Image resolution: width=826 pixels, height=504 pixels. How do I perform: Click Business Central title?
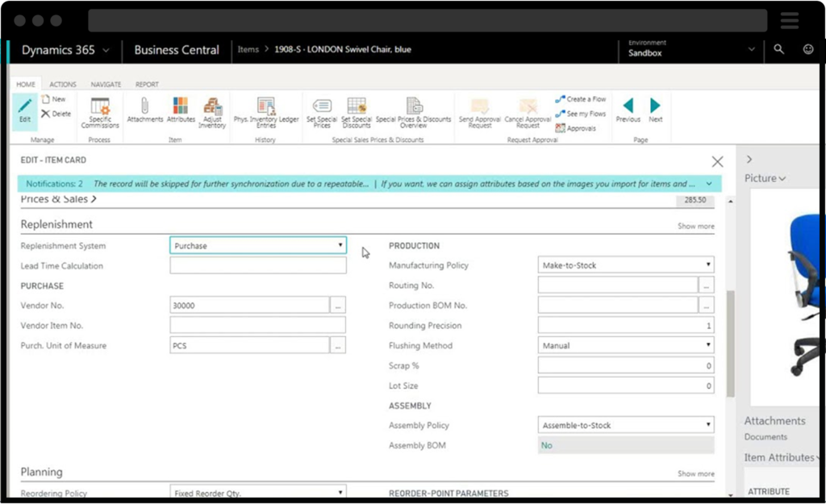[x=177, y=50]
